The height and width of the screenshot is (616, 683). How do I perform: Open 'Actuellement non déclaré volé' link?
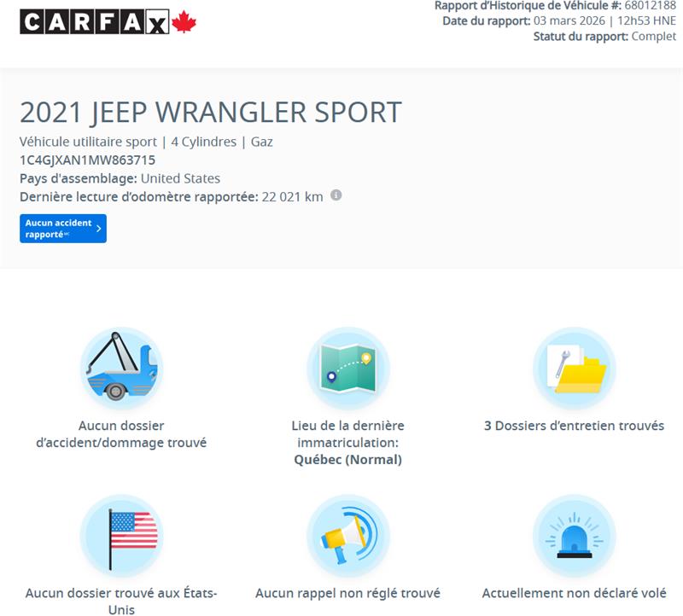(574, 593)
